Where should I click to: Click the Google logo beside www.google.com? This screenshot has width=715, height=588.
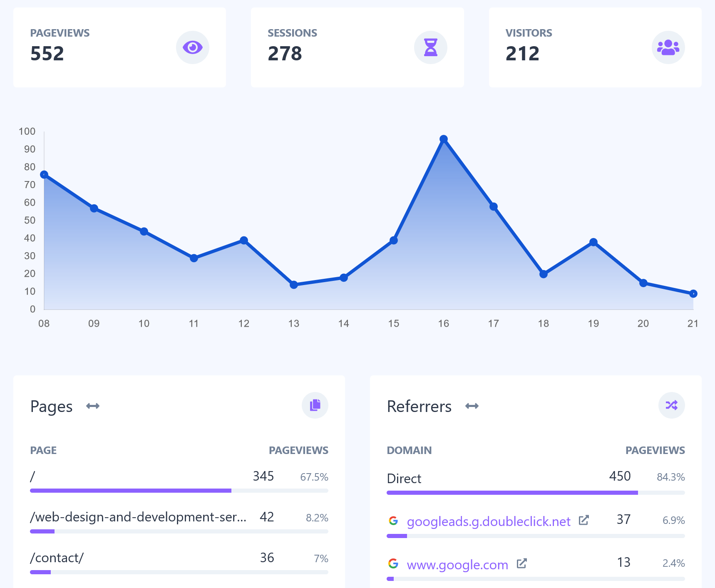(x=393, y=563)
